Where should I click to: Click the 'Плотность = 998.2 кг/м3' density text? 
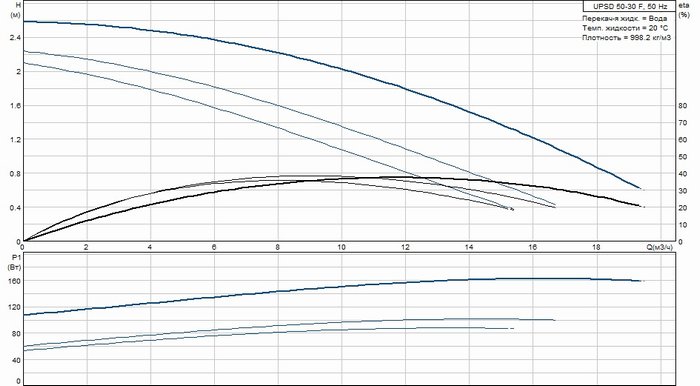click(x=626, y=37)
